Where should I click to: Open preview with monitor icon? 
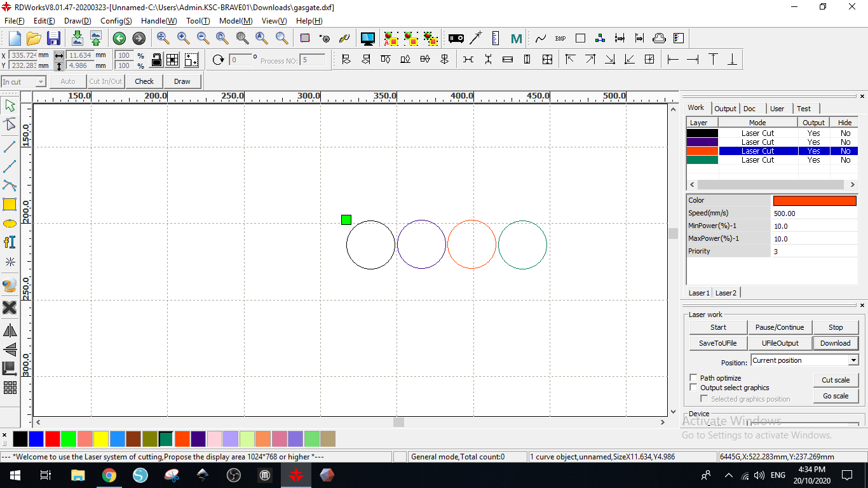pyautogui.click(x=367, y=38)
